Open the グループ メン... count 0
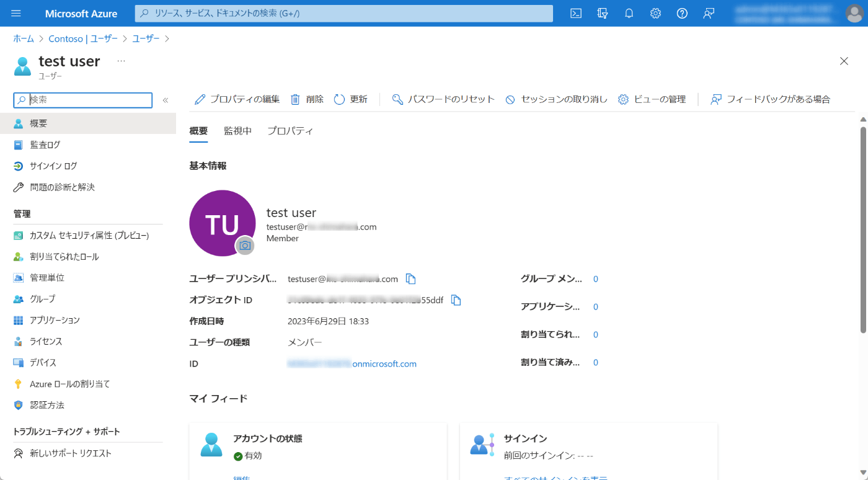The width and height of the screenshot is (868, 480). pos(596,279)
